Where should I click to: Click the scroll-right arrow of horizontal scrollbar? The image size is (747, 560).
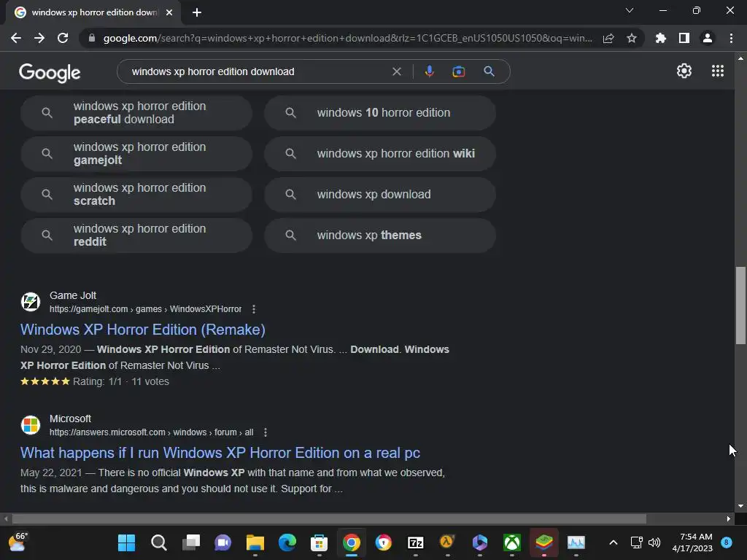(x=729, y=519)
